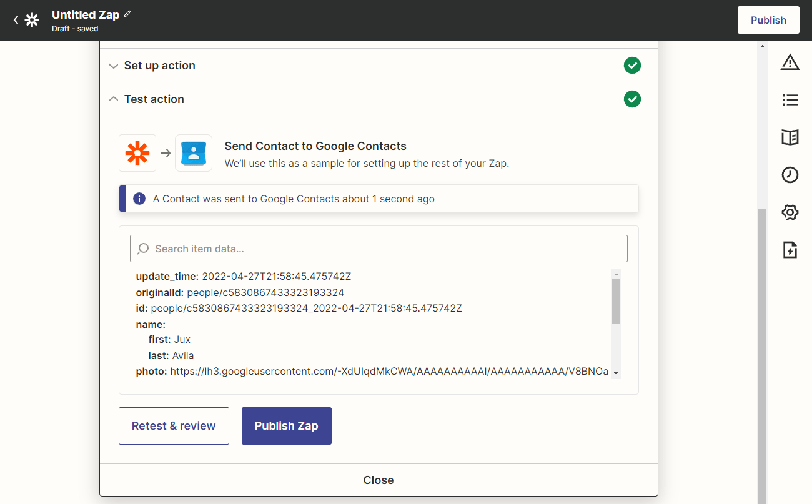812x504 pixels.
Task: Open the help book icon in sidebar
Action: click(x=790, y=137)
